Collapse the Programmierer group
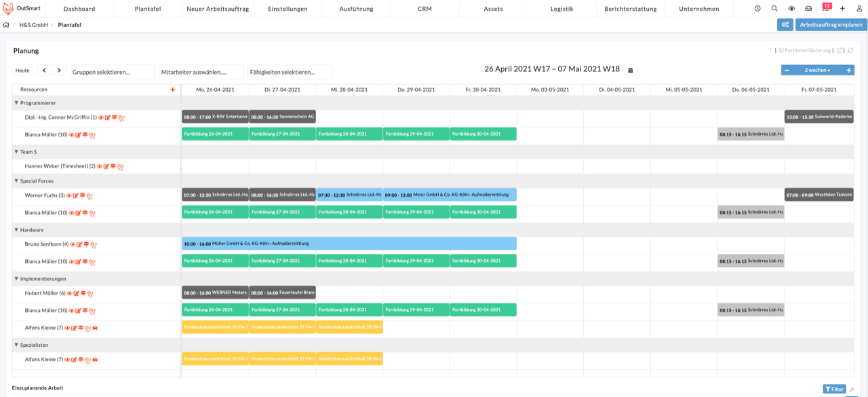This screenshot has width=868, height=397. (x=16, y=103)
